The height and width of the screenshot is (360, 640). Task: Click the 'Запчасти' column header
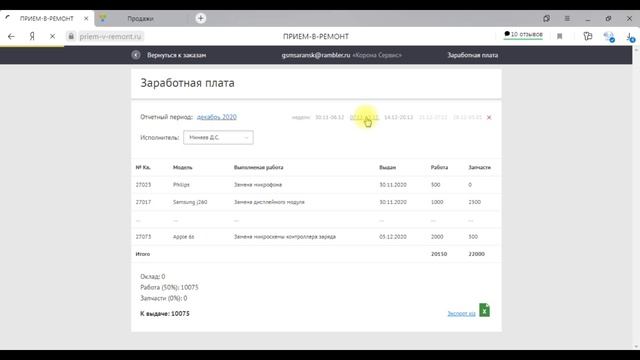(480, 167)
